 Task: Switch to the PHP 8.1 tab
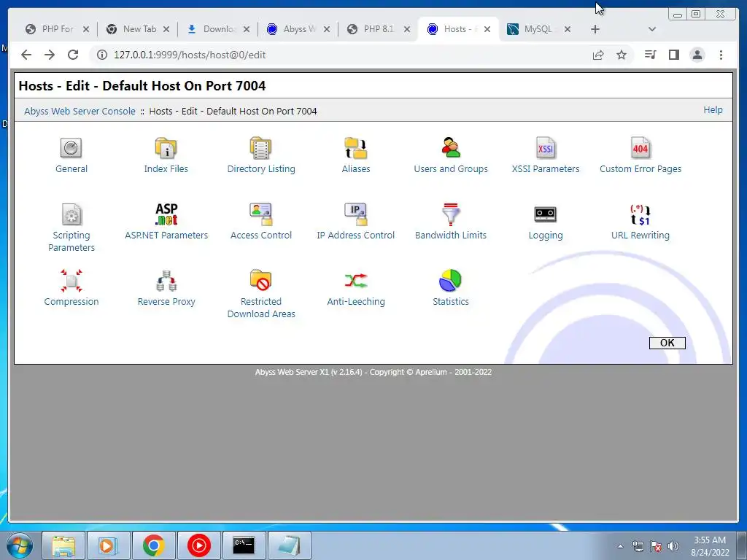379,29
